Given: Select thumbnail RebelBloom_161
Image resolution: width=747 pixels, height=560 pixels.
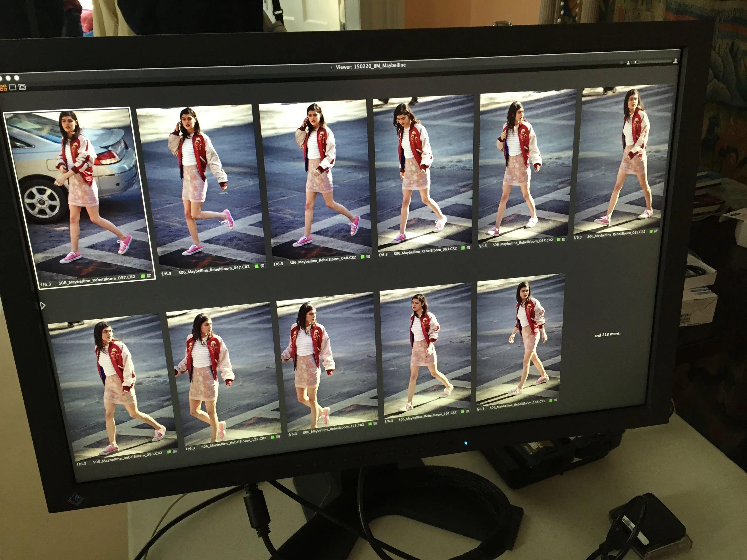Looking at the screenshot, I should click(426, 351).
